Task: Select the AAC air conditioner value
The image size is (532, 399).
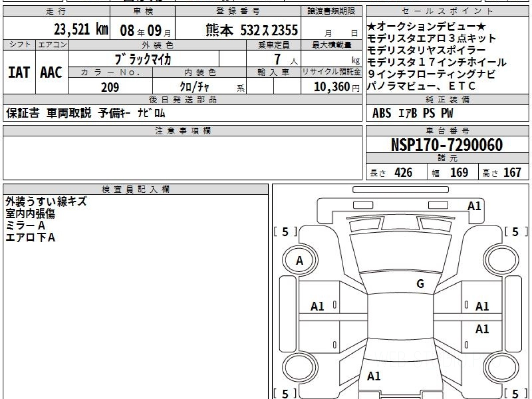Action: click(51, 73)
